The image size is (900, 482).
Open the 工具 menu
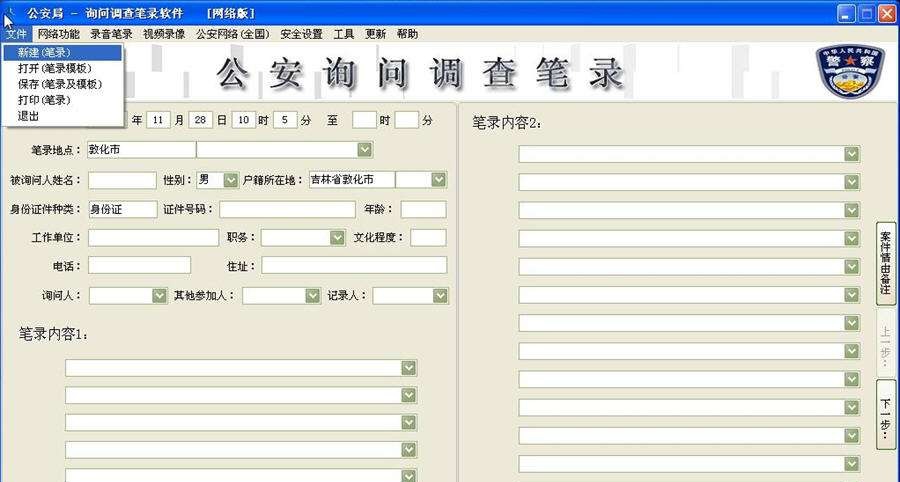[x=344, y=34]
